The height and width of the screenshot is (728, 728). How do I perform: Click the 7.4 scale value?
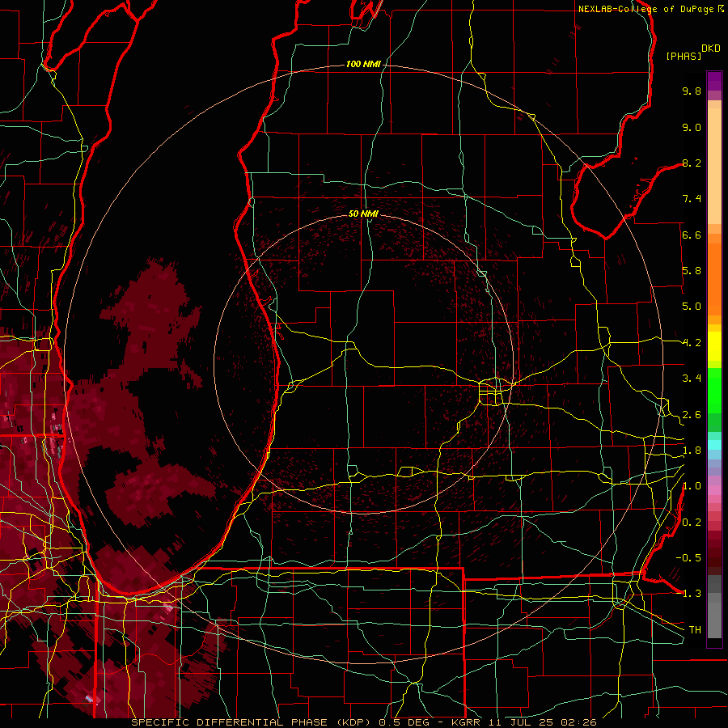pos(692,199)
